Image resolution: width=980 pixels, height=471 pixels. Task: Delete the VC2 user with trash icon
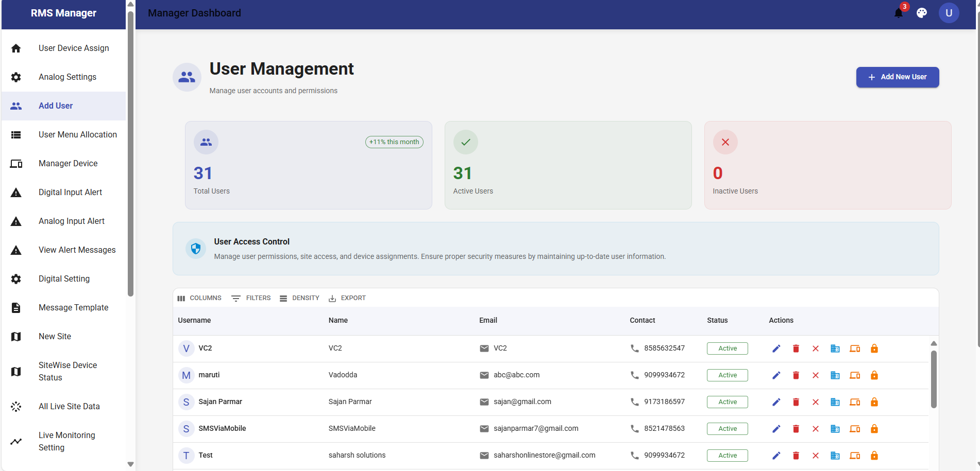point(796,348)
